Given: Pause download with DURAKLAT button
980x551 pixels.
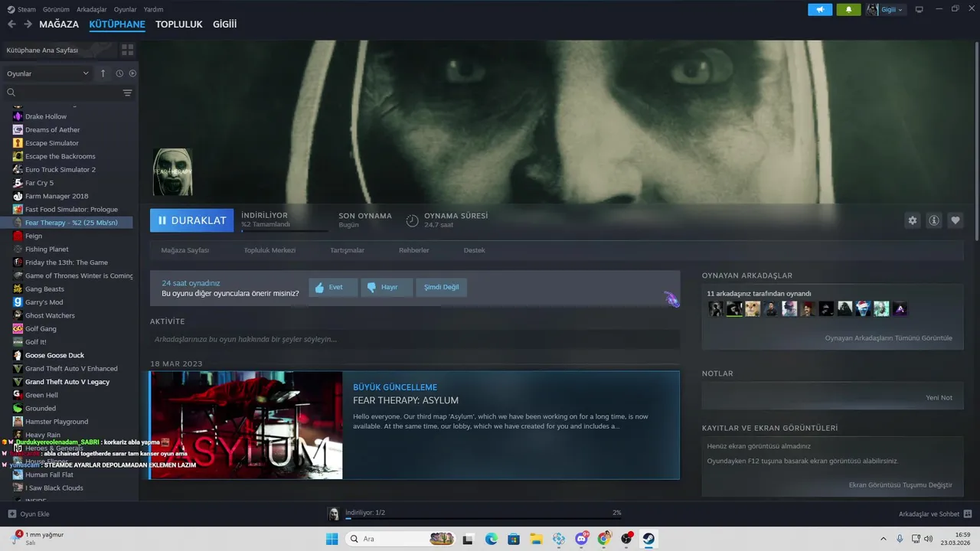Looking at the screenshot, I should click(x=191, y=220).
